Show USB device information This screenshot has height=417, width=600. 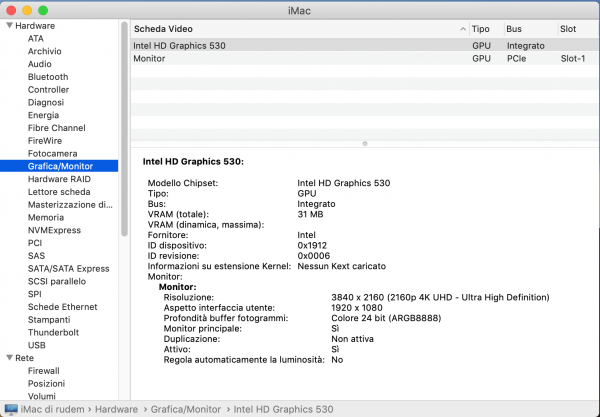(x=37, y=345)
